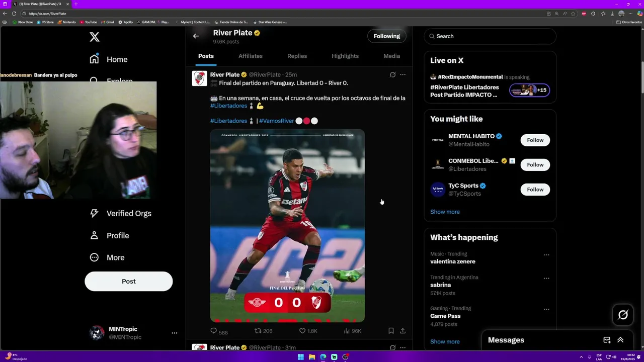Click the floating Grok button

pyautogui.click(x=623, y=315)
